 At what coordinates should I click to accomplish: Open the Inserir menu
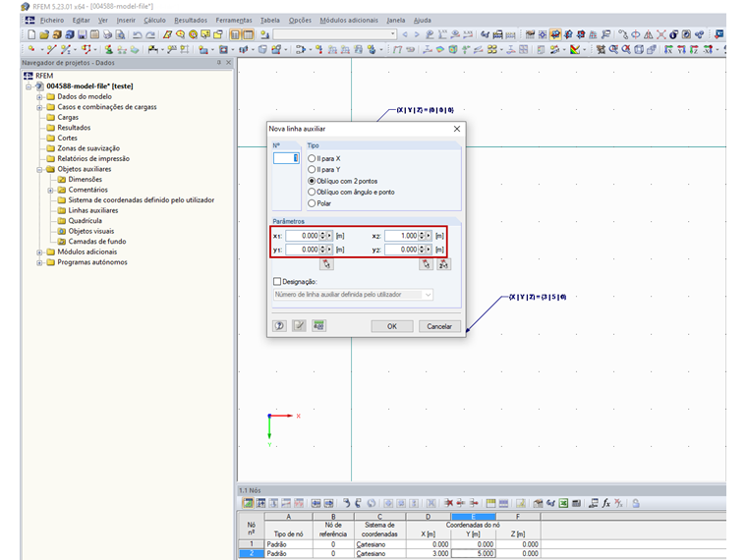[x=126, y=20]
